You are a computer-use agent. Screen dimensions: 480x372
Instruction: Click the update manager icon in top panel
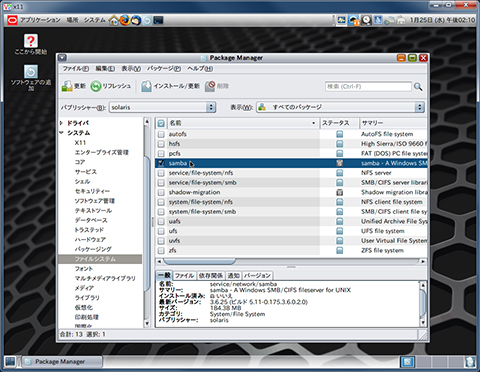pyautogui.click(x=353, y=20)
